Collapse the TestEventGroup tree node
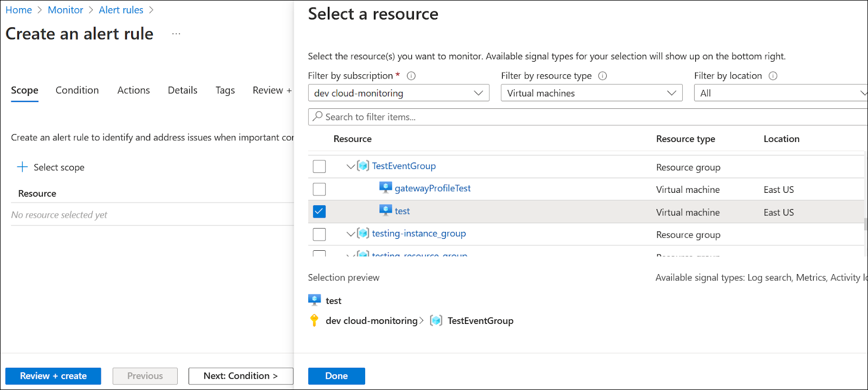The height and width of the screenshot is (390, 868). pyautogui.click(x=351, y=166)
